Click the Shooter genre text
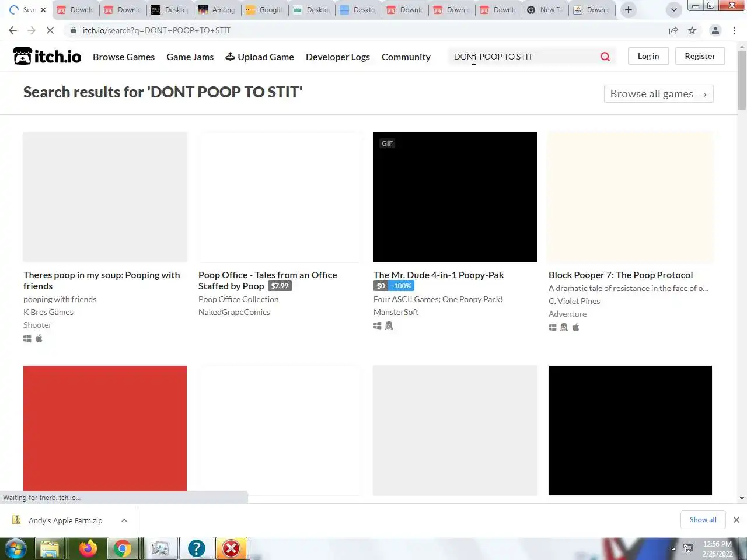 click(x=37, y=325)
